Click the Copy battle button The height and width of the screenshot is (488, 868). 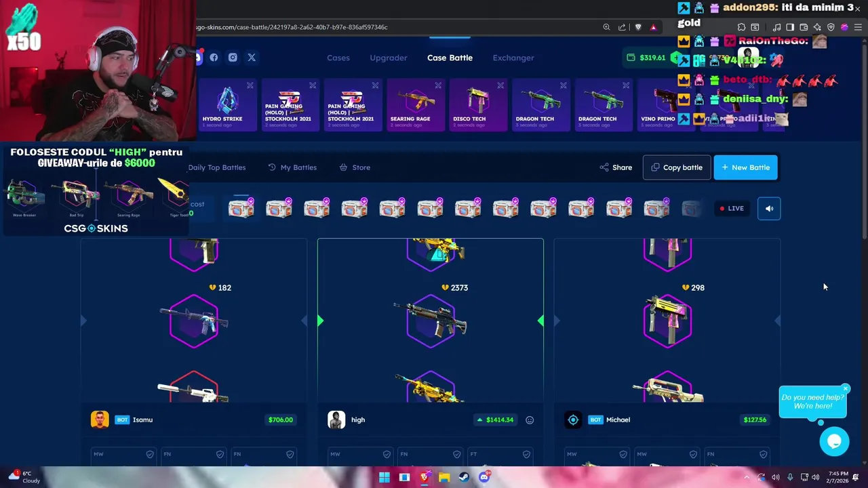(677, 167)
